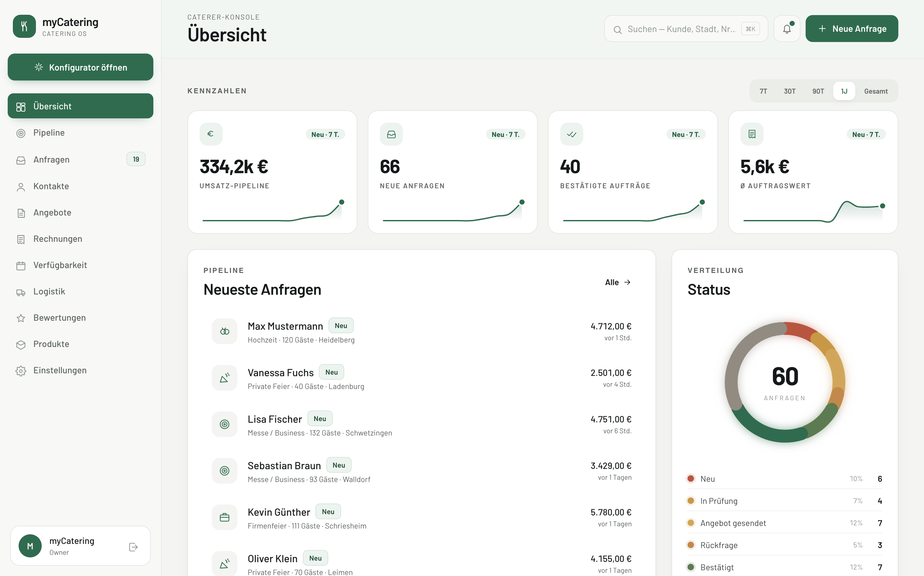The image size is (924, 576).
Task: Open Lisa Fischer's inquiry
Action: coord(422,424)
